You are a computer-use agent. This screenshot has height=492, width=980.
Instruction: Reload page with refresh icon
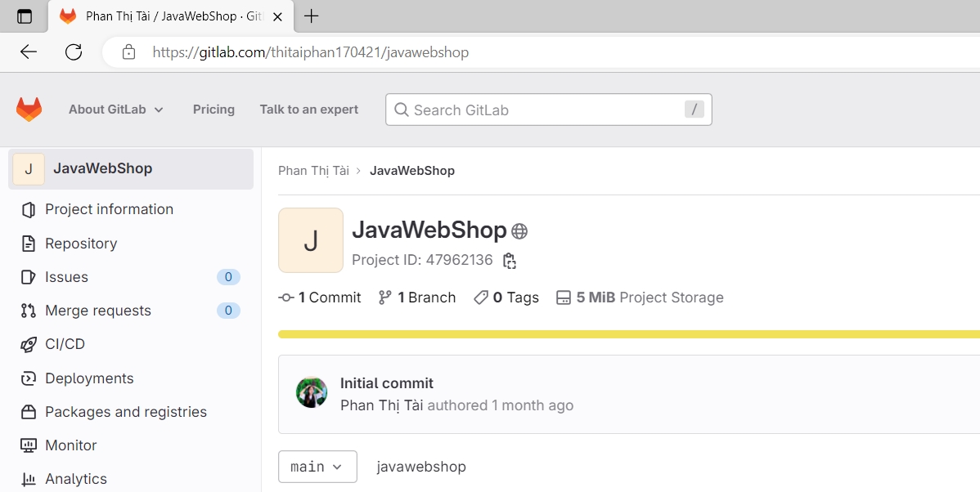tap(74, 51)
